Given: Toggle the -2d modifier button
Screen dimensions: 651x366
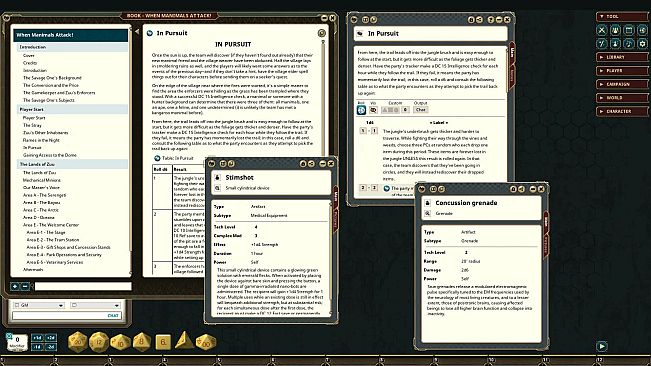Looking at the screenshot, I should coord(51,346).
